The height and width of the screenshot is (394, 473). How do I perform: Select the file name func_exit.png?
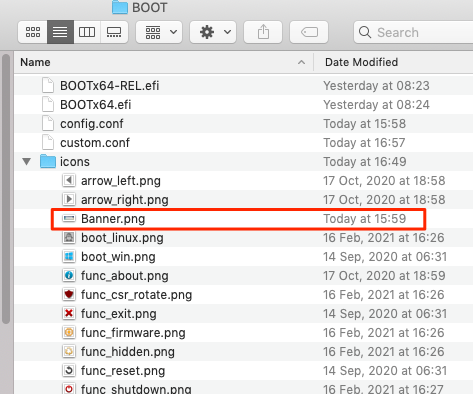(119, 314)
